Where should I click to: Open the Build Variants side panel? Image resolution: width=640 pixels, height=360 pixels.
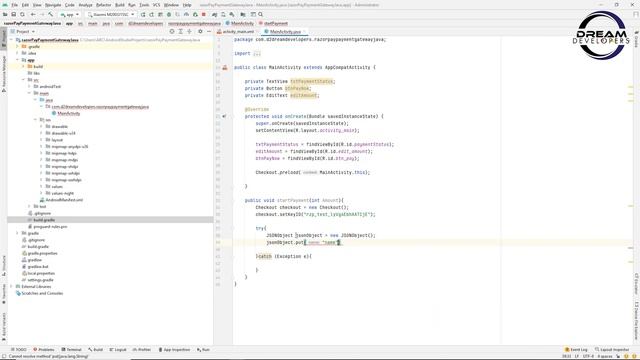point(4,327)
